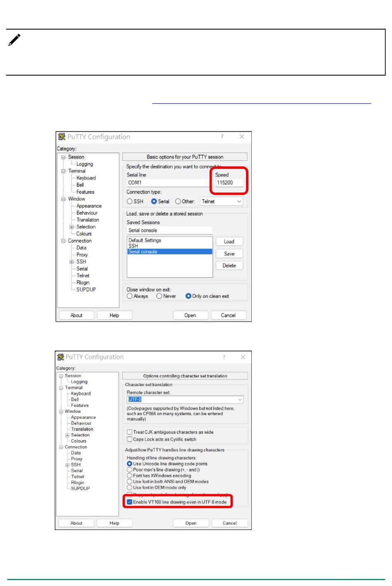Expand the Selection node in the session dialog tree
Image resolution: width=392 pixels, height=586 pixels.
(72, 227)
